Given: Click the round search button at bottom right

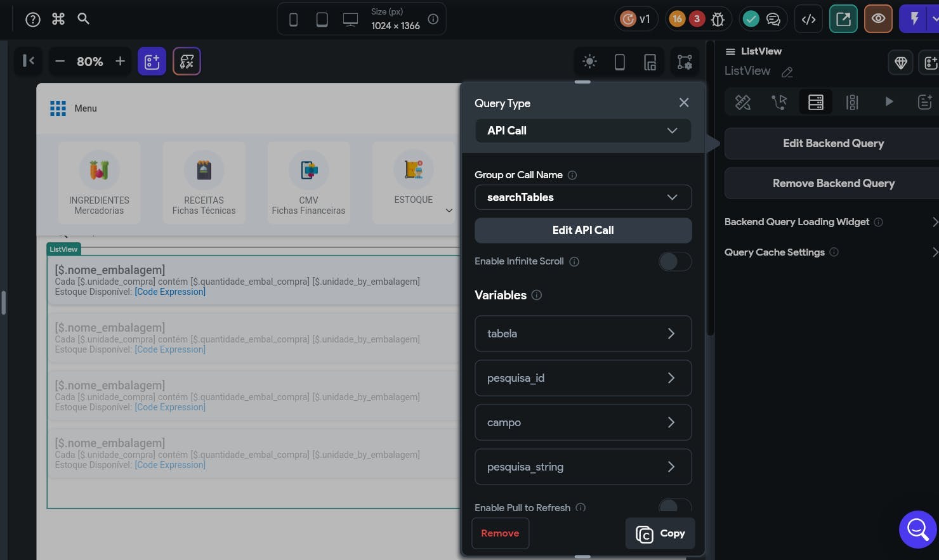Looking at the screenshot, I should [x=917, y=529].
